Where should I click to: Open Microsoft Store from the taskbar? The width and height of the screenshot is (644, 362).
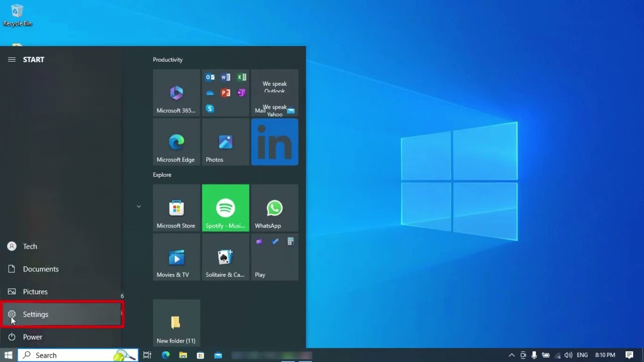tap(200, 355)
